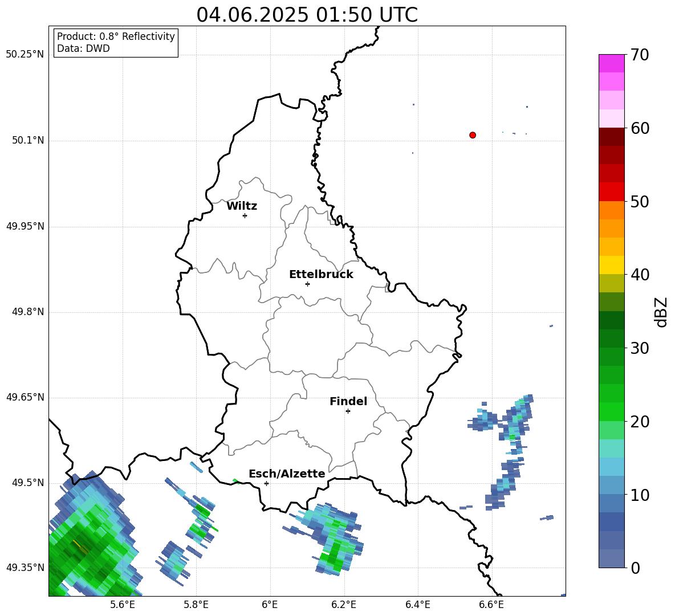
Task: Click the title "04.06.2025 01:50 UTC"
Action: [307, 15]
